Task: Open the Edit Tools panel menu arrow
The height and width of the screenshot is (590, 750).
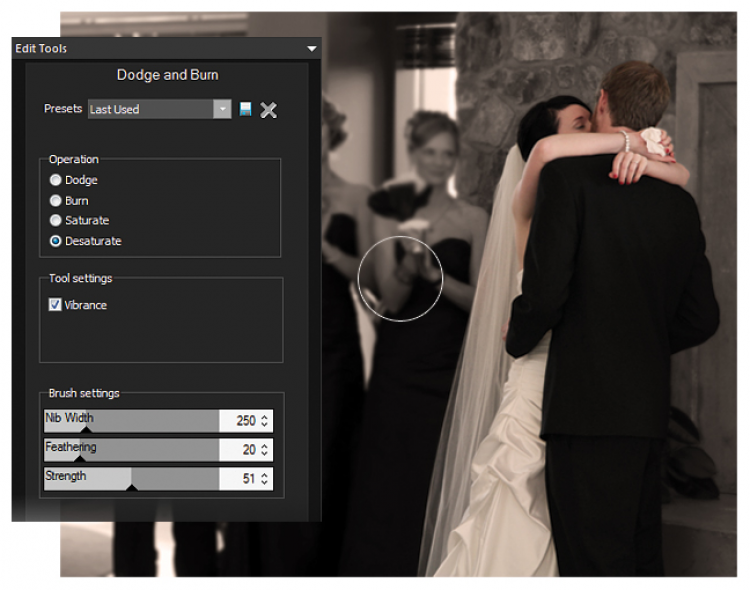Action: pos(312,48)
